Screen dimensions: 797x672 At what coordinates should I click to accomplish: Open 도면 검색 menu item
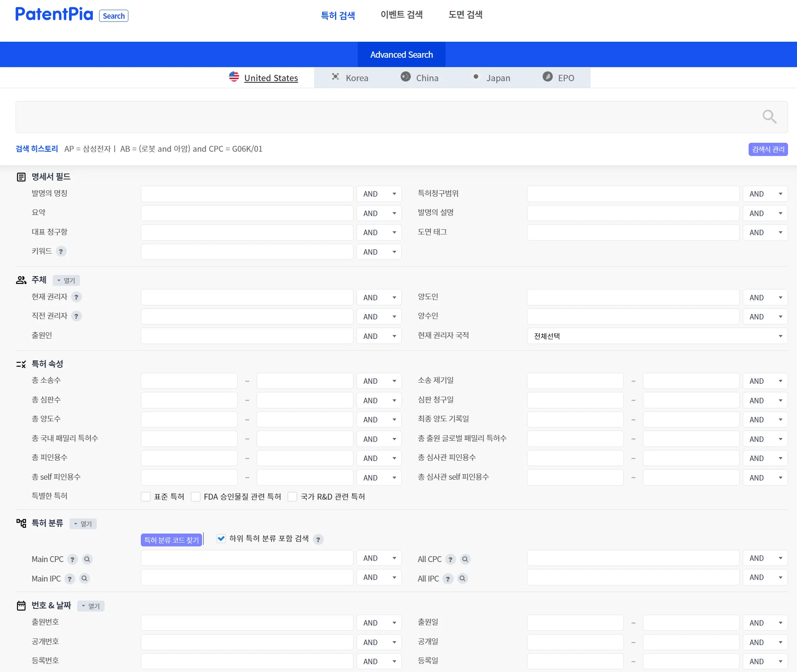tap(465, 15)
